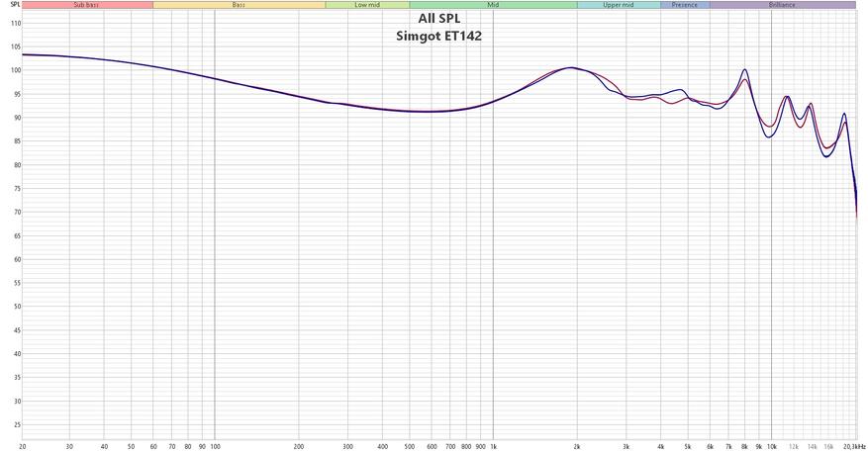This screenshot has width=868, height=453.
Task: Click the Low mid band label
Action: click(x=367, y=5)
